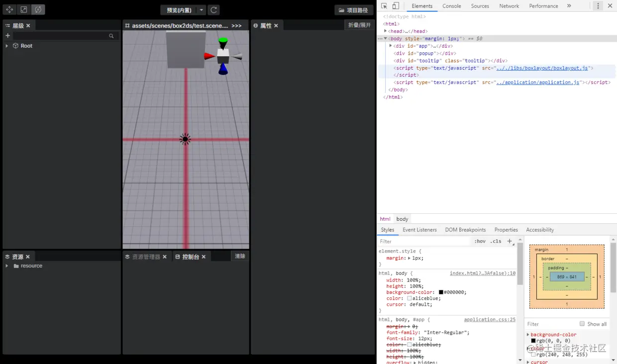Toggle the :hov element state button
The height and width of the screenshot is (364, 617).
tap(480, 241)
